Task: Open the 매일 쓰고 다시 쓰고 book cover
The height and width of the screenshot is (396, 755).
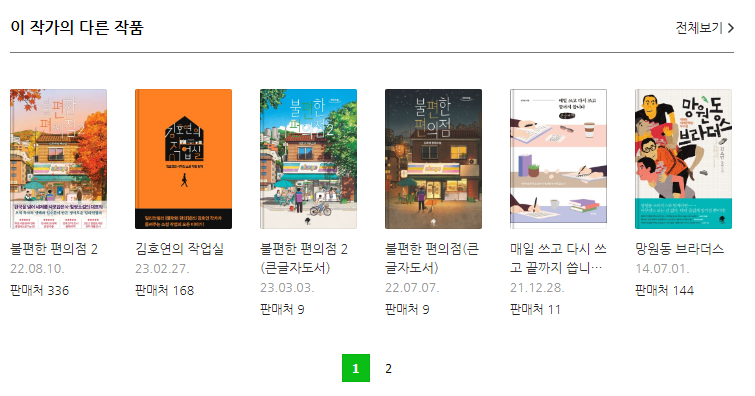Action: 559,158
